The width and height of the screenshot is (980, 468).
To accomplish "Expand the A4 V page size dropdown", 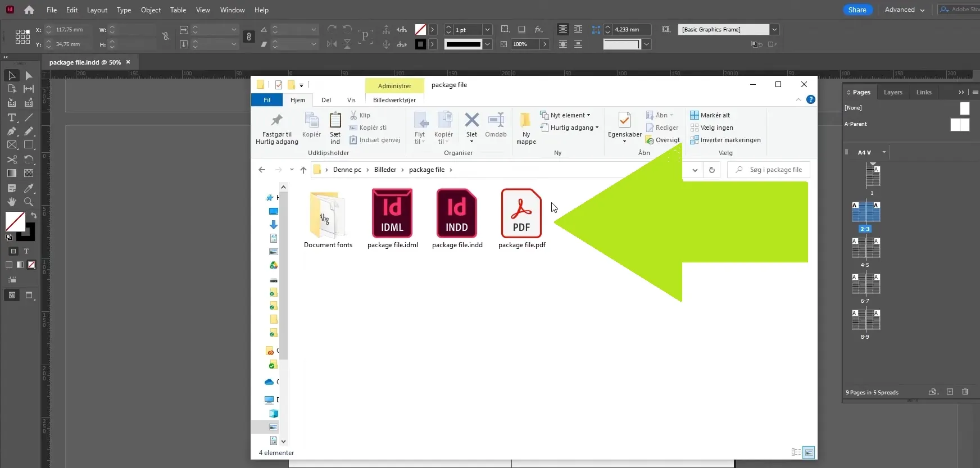I will click(x=884, y=152).
